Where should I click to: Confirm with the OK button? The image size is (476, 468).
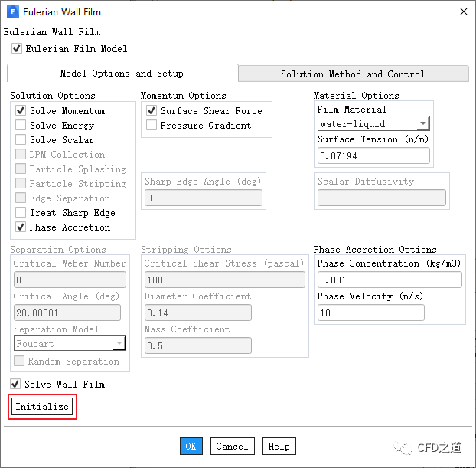[x=191, y=446]
